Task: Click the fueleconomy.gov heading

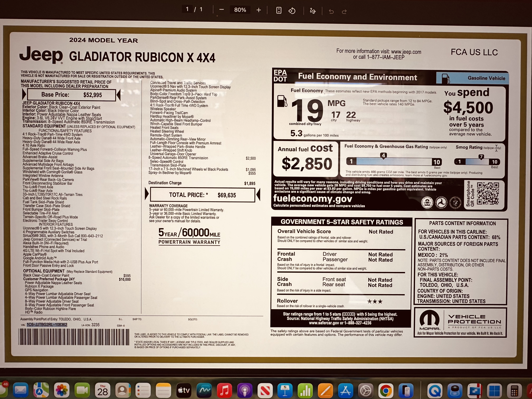Action: tap(313, 198)
